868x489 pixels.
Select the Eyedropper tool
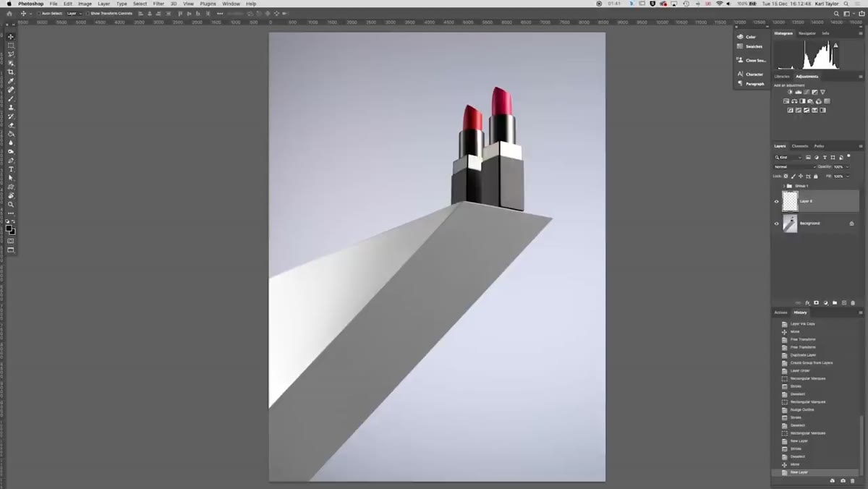[11, 80]
